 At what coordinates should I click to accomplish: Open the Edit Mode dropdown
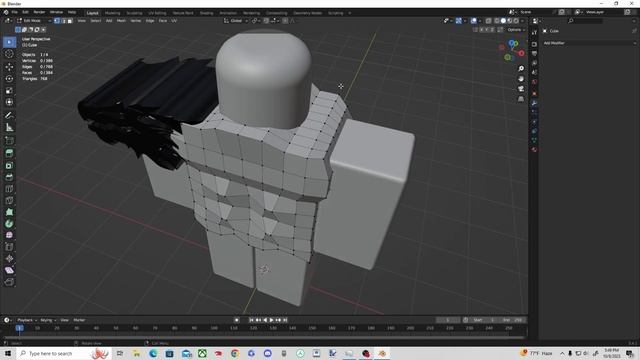33,20
